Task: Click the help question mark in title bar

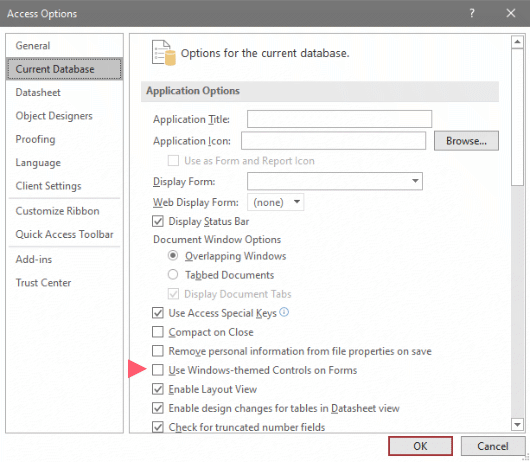Action: (x=472, y=13)
